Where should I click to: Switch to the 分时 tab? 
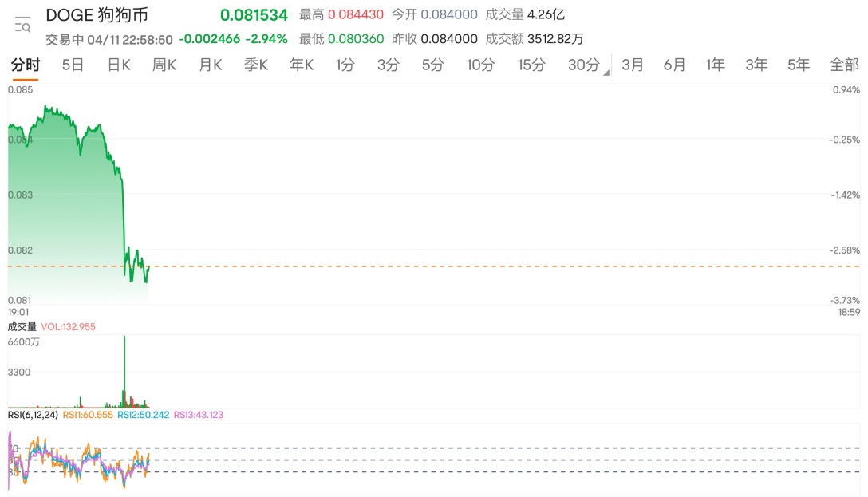26,65
